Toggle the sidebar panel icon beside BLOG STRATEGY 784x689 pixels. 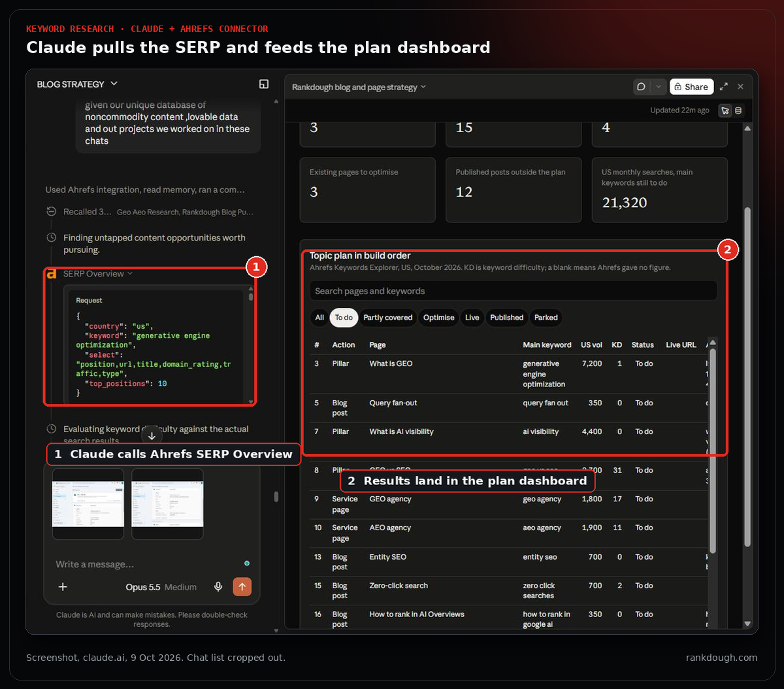264,84
